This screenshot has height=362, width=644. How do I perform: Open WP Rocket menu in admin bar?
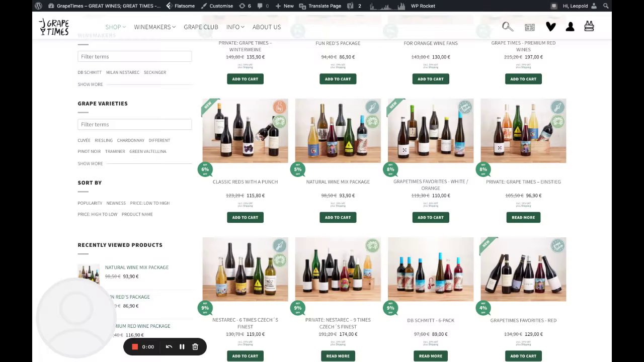(x=423, y=6)
